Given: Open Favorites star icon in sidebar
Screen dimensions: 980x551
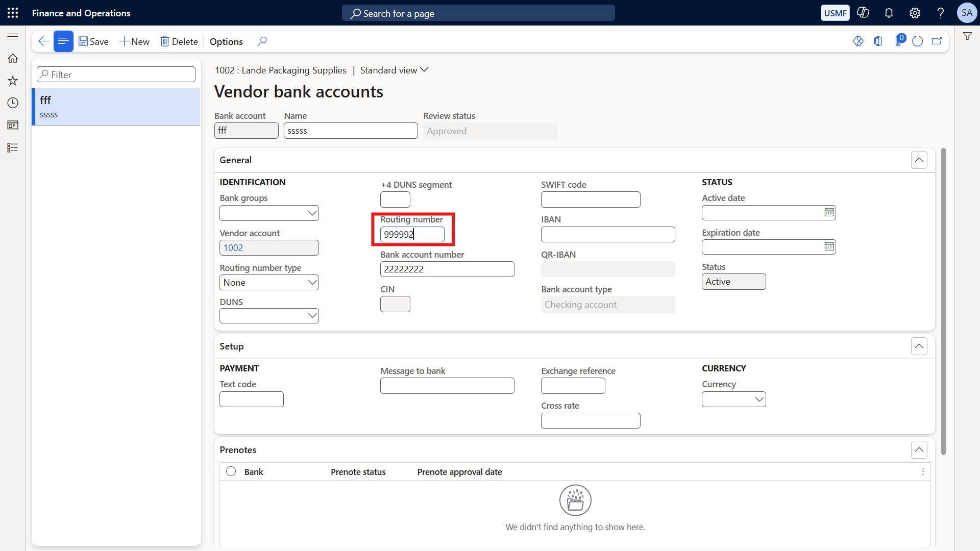Looking at the screenshot, I should click(13, 81).
